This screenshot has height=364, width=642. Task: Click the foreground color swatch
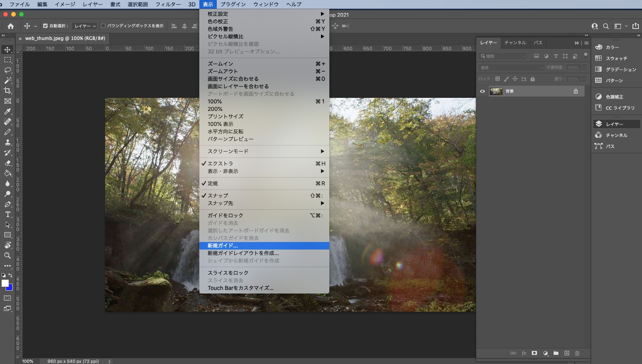5,283
